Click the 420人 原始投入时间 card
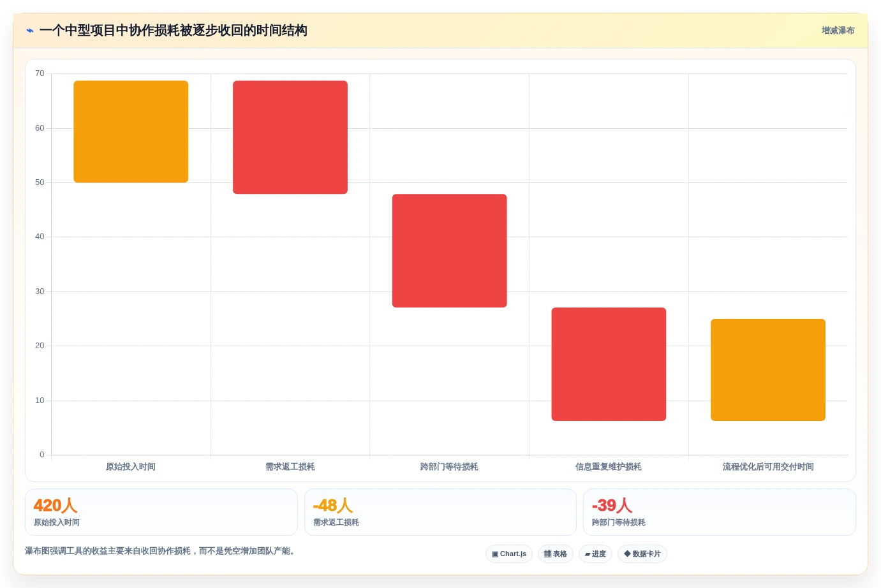881x588 pixels. pos(161,512)
